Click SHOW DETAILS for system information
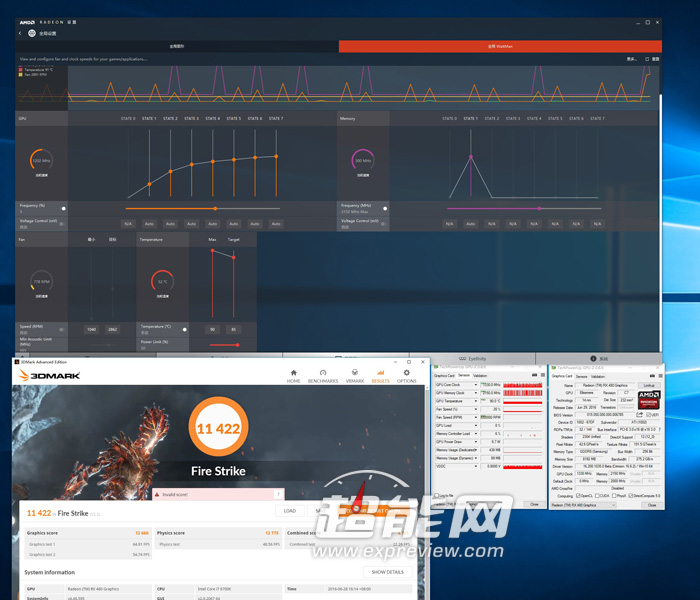Viewport: 700px width, 600px height. click(x=388, y=572)
